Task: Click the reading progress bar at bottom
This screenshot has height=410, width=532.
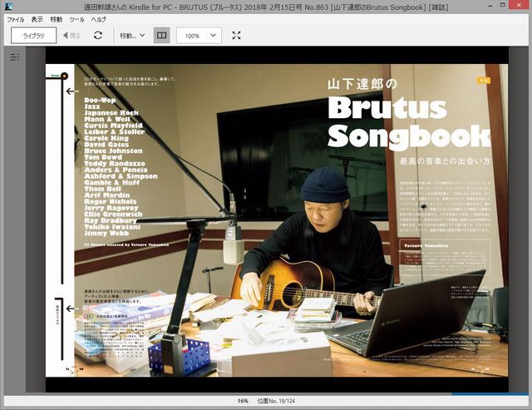Action: [x=268, y=394]
